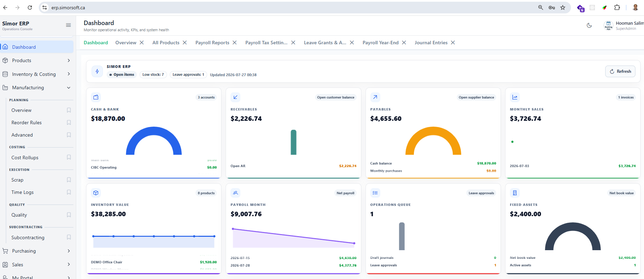
Task: Click the Payroll Month people icon
Action: coord(235,193)
